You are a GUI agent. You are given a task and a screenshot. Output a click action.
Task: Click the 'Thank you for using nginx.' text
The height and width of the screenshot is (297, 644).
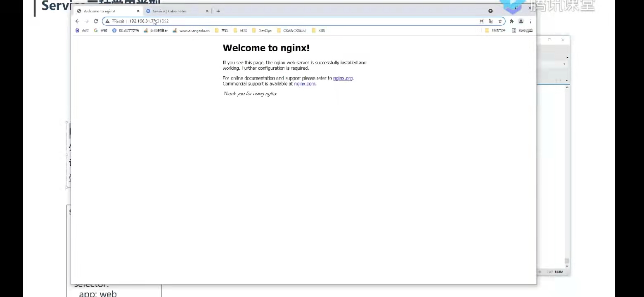click(x=250, y=94)
